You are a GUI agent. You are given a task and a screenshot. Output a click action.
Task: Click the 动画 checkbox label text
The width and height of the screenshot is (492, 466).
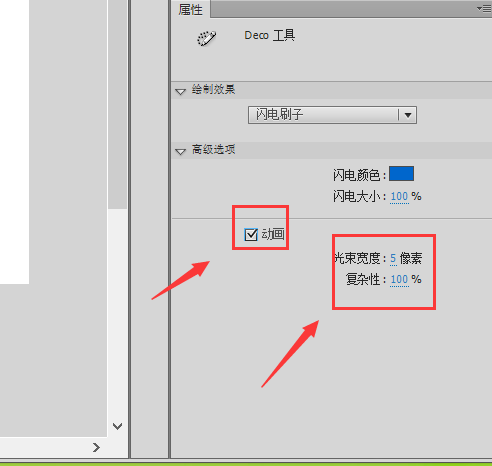tap(273, 234)
